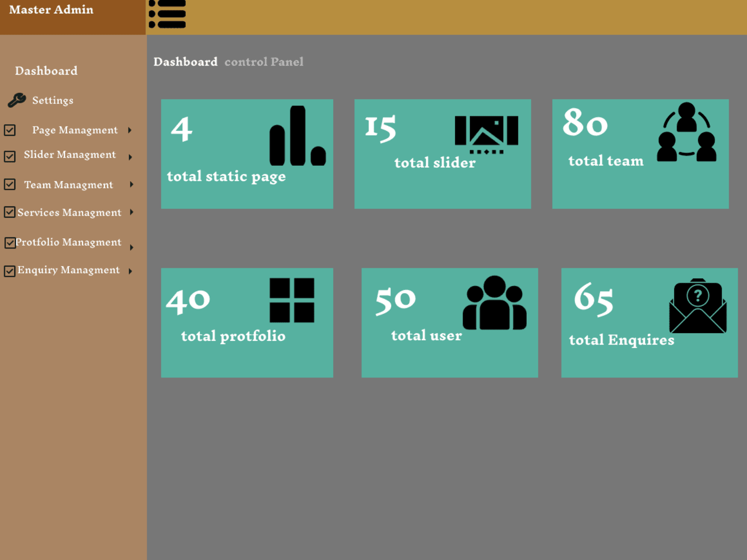
Task: Click the question envelope icon on Enquires card
Action: pyautogui.click(x=698, y=306)
